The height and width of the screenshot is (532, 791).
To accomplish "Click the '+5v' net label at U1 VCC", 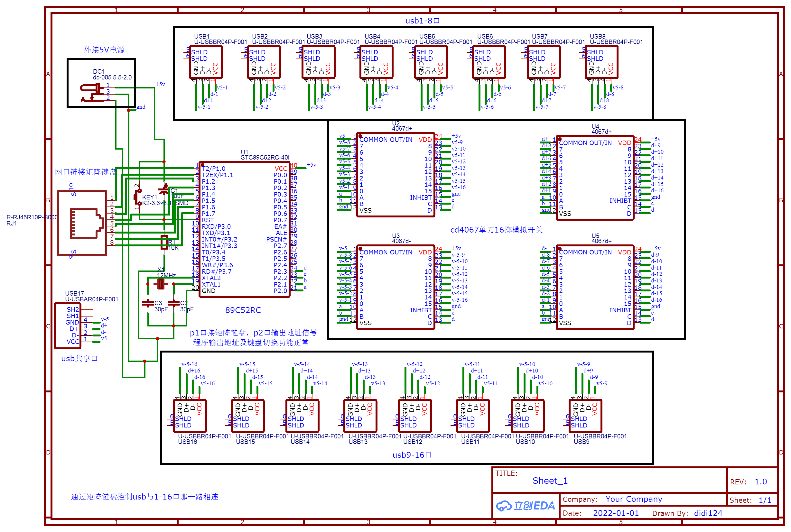I will 312,165.
